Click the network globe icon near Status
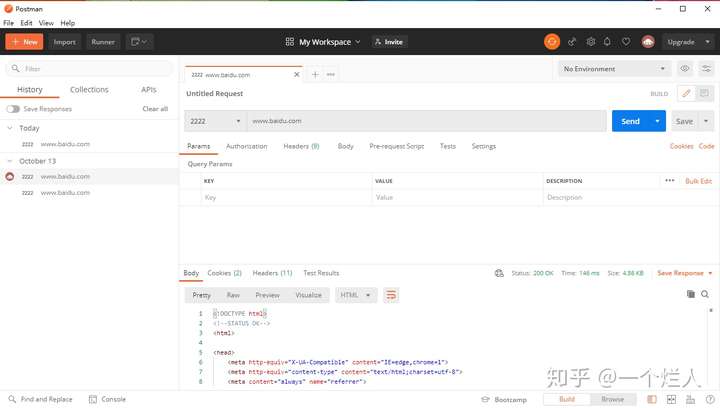Viewport: 720px width, 408px height. click(x=499, y=273)
